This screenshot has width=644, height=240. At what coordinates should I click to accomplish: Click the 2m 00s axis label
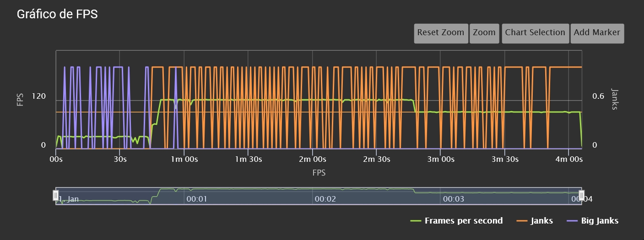click(312, 159)
